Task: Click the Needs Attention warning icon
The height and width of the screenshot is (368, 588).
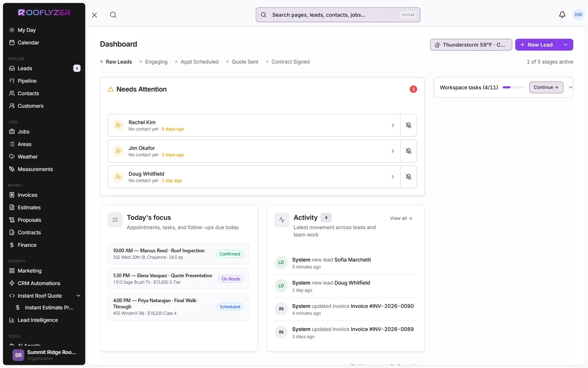Action: click(110, 89)
